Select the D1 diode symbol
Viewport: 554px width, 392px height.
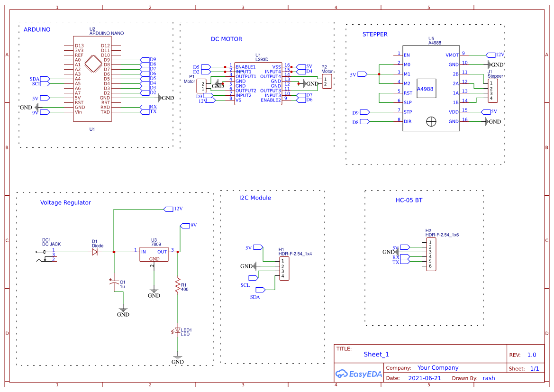click(95, 252)
